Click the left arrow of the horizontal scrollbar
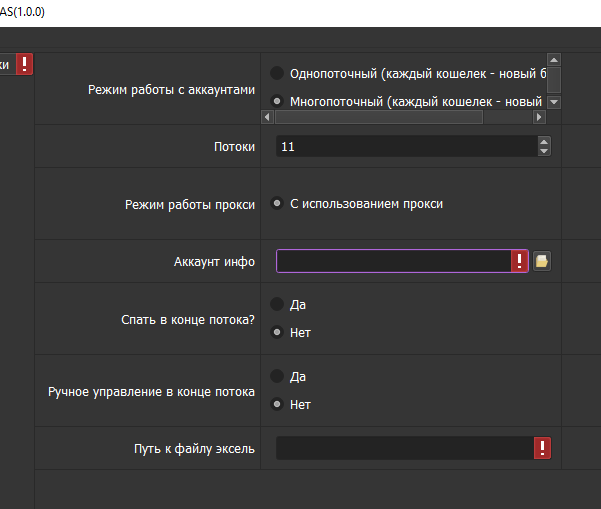601x509 pixels. tap(267, 117)
